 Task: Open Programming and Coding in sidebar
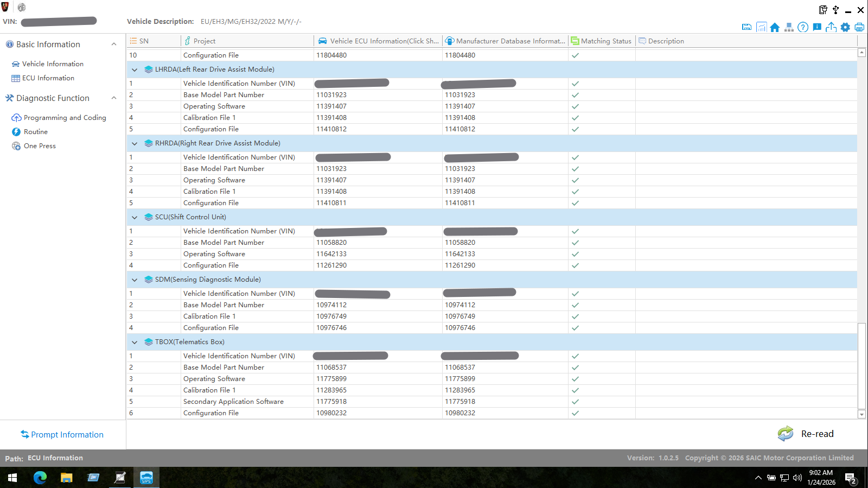pos(65,118)
